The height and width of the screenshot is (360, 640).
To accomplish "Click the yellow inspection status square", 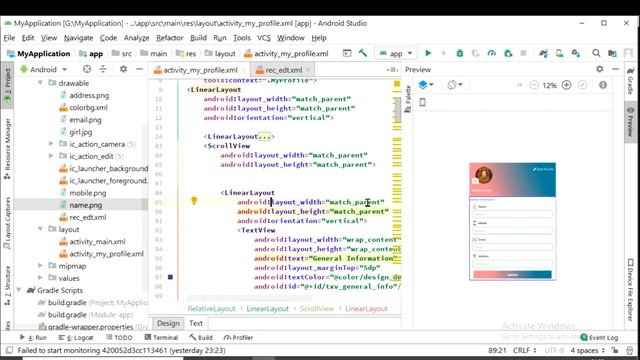I will [397, 84].
